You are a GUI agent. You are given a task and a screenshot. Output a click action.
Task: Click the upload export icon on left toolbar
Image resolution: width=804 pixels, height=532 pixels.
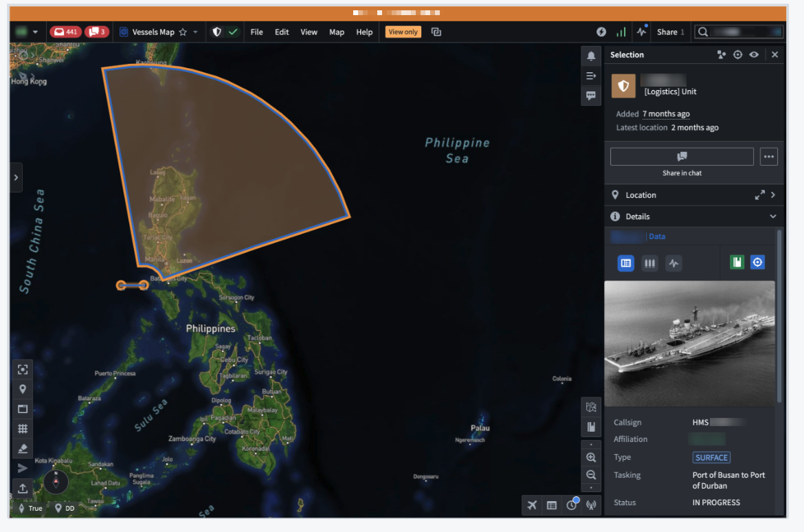(23, 489)
